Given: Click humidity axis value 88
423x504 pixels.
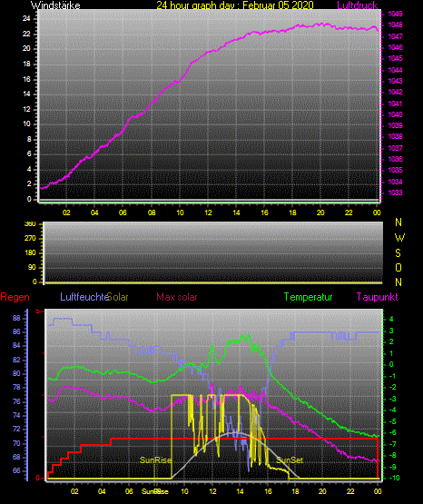Looking at the screenshot, I should click(16, 318).
